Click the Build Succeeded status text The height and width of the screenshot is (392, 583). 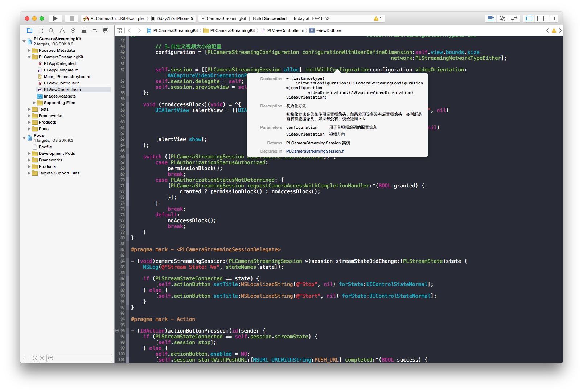click(x=270, y=18)
